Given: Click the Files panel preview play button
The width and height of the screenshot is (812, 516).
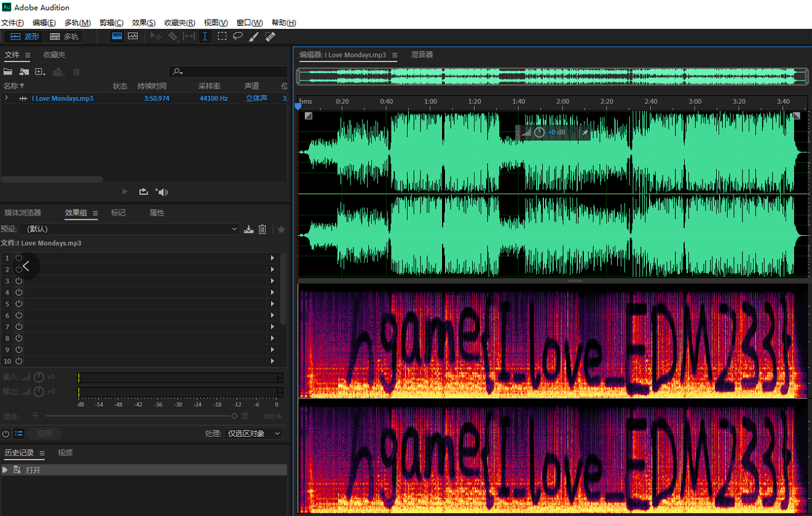Looking at the screenshot, I should pyautogui.click(x=125, y=192).
